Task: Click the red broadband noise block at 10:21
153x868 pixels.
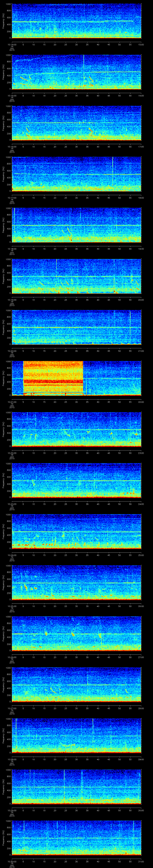Action: [x=53, y=377]
